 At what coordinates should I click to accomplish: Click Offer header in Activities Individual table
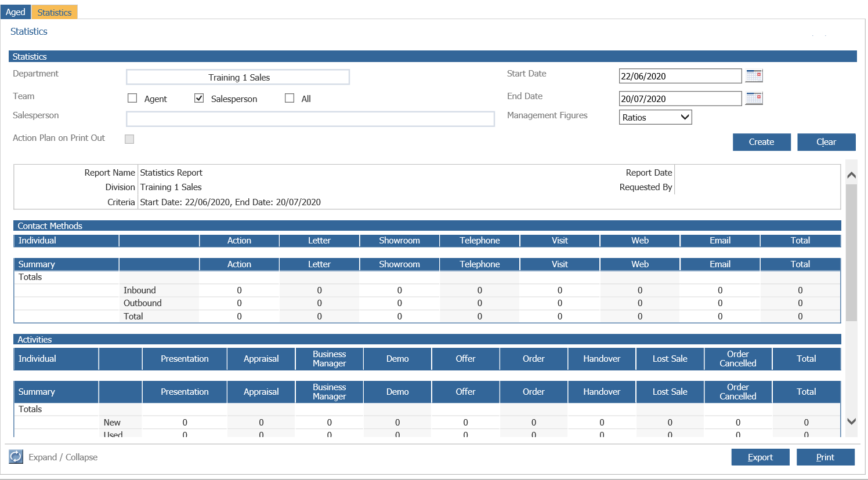click(465, 359)
